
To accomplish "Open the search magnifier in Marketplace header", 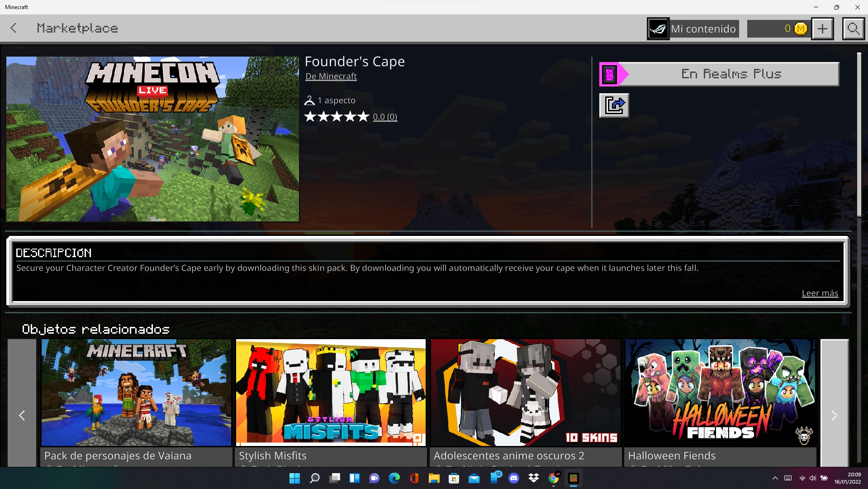I will point(853,29).
